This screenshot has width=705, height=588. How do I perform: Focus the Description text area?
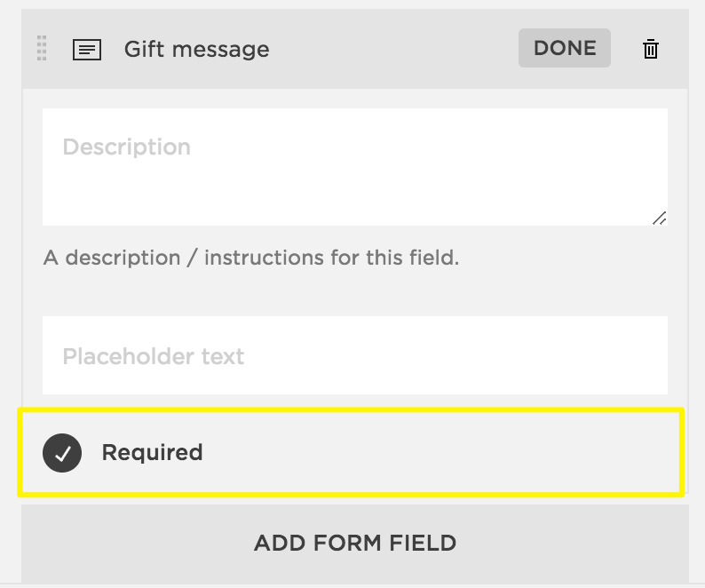(x=355, y=167)
